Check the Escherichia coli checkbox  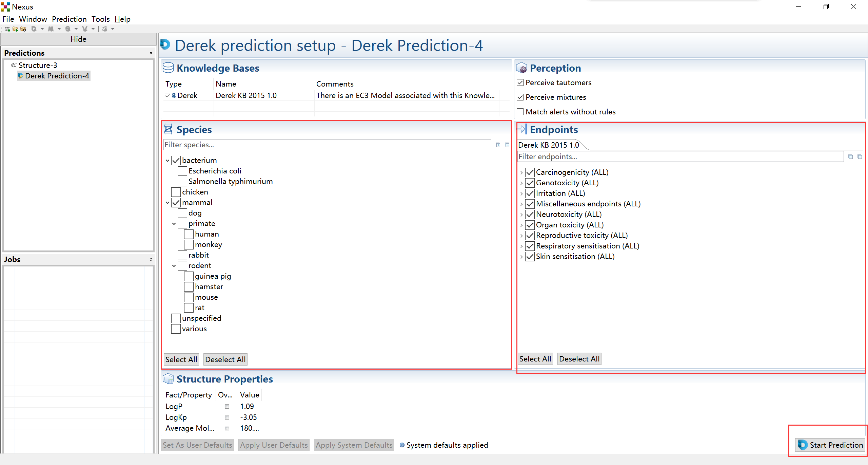pos(182,171)
